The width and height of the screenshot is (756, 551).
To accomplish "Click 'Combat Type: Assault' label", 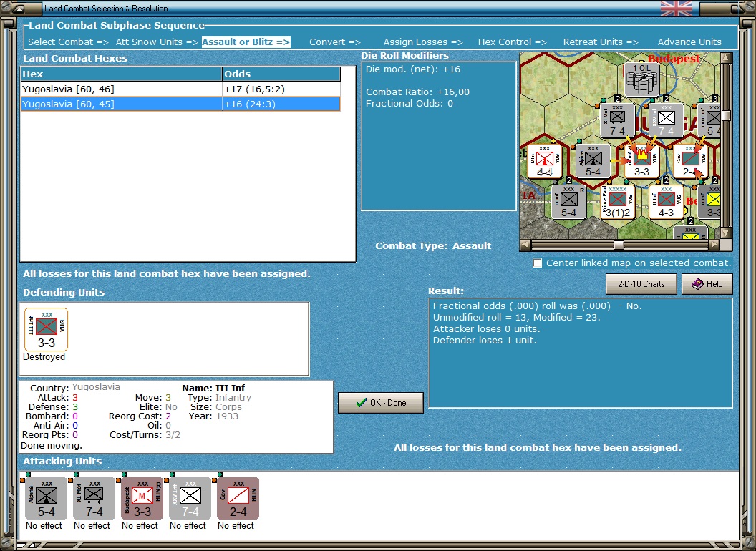I will [433, 246].
